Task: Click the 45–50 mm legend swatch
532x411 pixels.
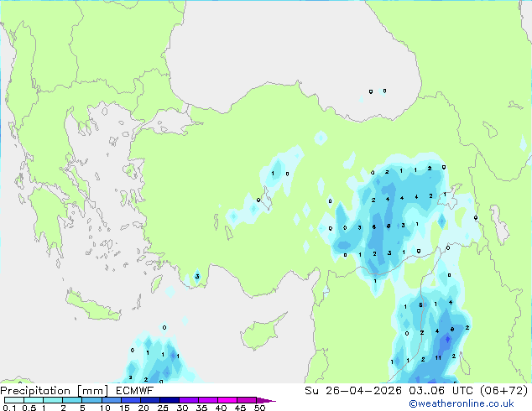Action: click(x=247, y=400)
